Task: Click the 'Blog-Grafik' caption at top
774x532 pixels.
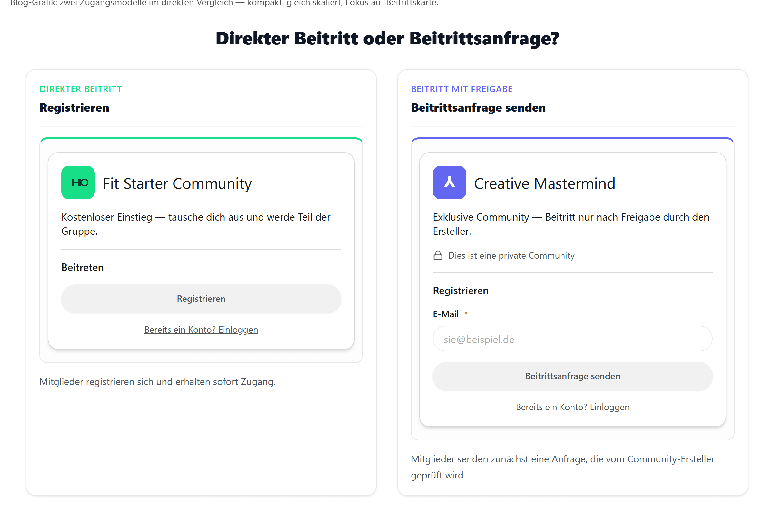Action: [224, 3]
